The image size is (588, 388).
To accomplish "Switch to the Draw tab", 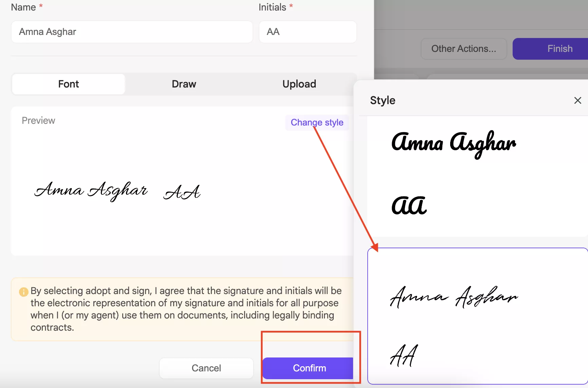I will click(184, 84).
